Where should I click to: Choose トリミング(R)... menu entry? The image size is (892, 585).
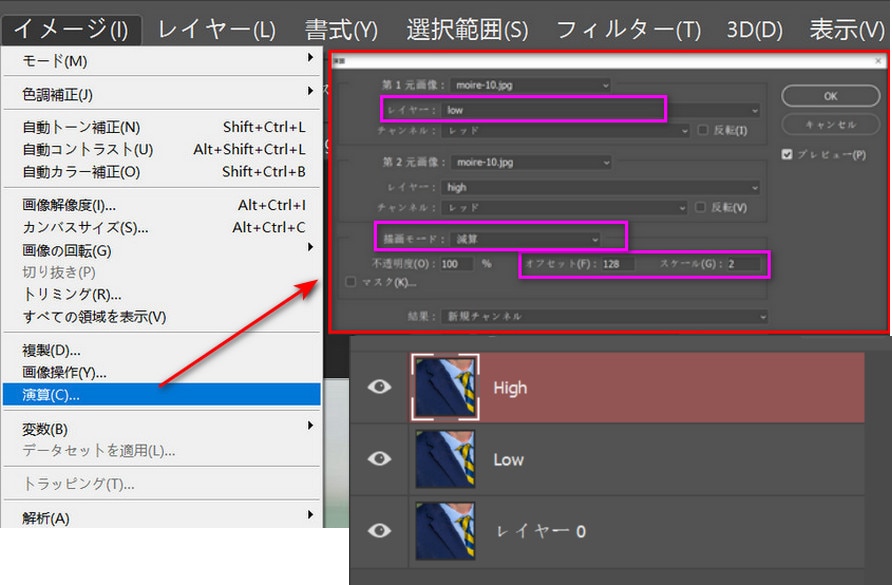(162, 294)
